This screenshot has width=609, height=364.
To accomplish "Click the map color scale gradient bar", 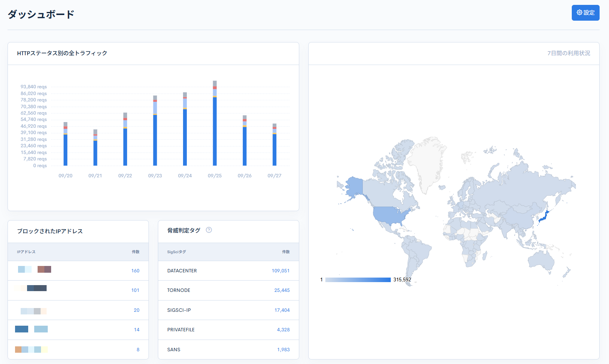I will click(x=358, y=280).
